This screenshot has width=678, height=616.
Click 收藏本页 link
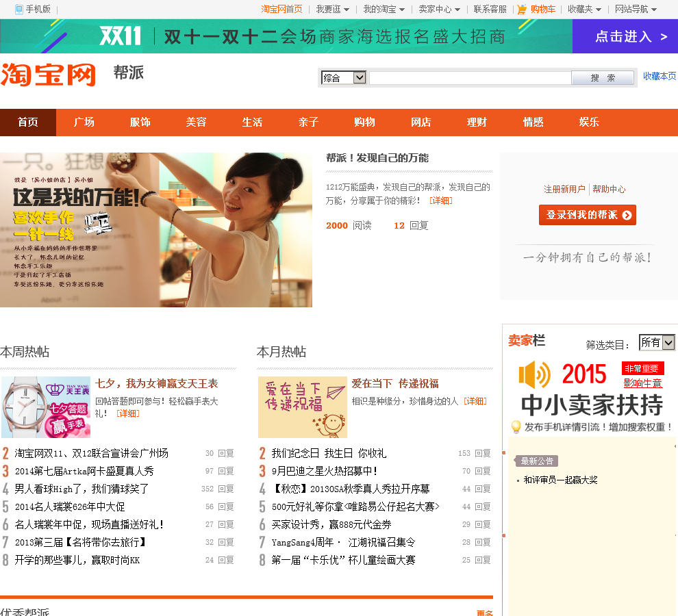click(x=660, y=76)
